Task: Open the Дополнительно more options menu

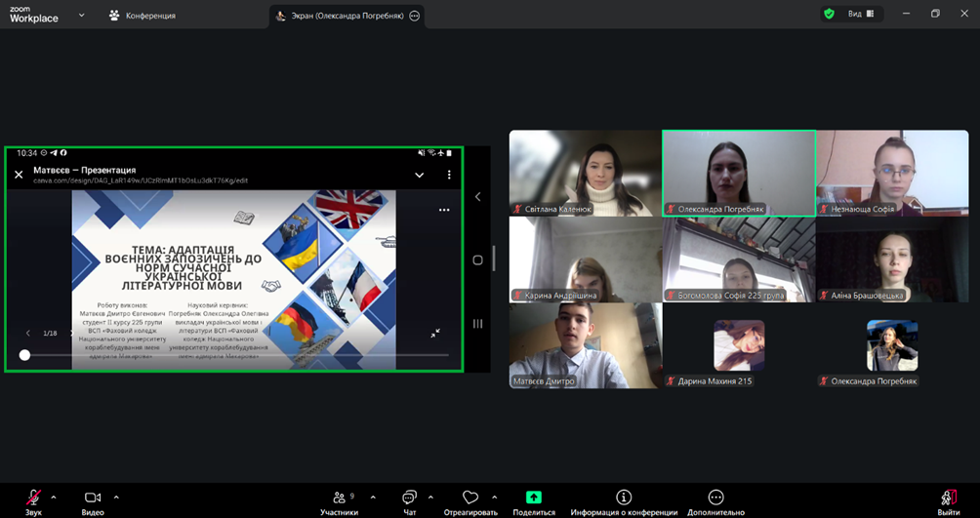Action: point(715,498)
